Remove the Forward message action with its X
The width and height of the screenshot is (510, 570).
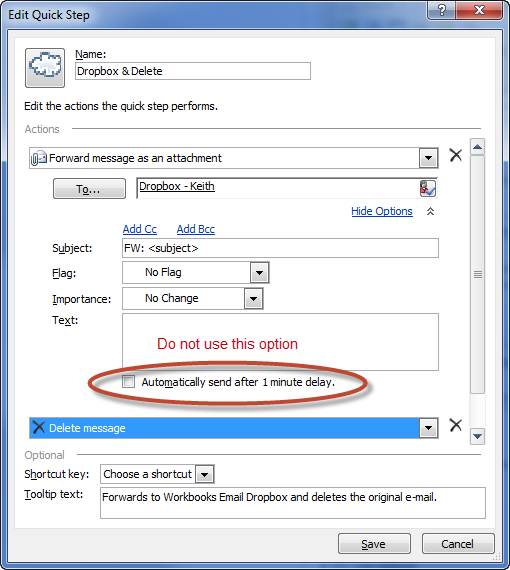pyautogui.click(x=455, y=155)
